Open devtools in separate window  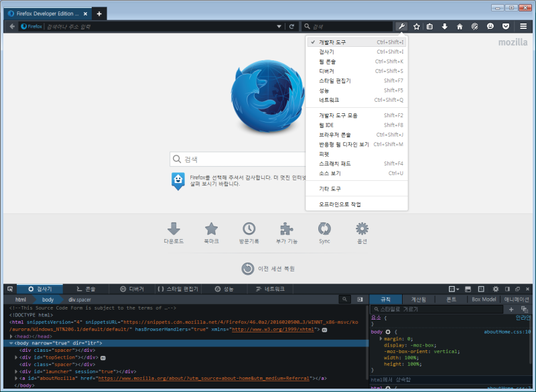517,289
